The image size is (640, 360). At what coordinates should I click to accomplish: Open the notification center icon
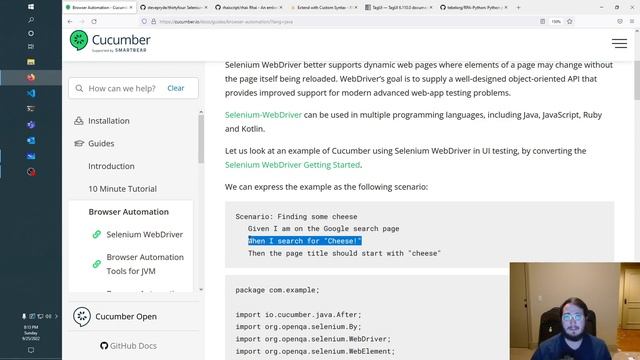point(31,350)
